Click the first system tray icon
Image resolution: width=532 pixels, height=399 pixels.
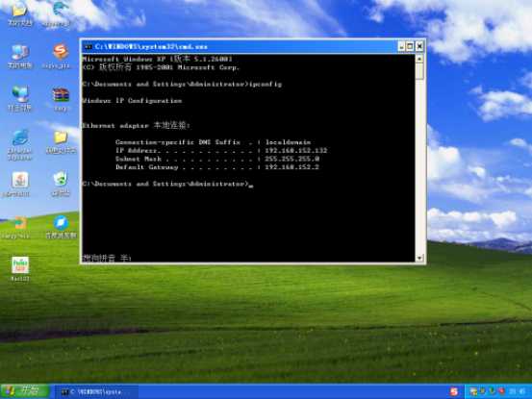pos(473,391)
